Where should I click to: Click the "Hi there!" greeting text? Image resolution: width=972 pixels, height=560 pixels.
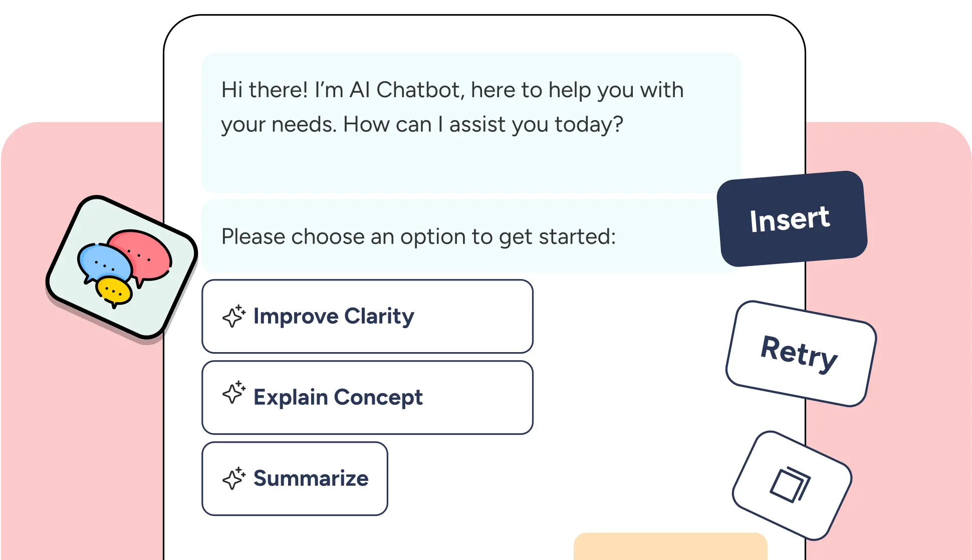[x=265, y=90]
